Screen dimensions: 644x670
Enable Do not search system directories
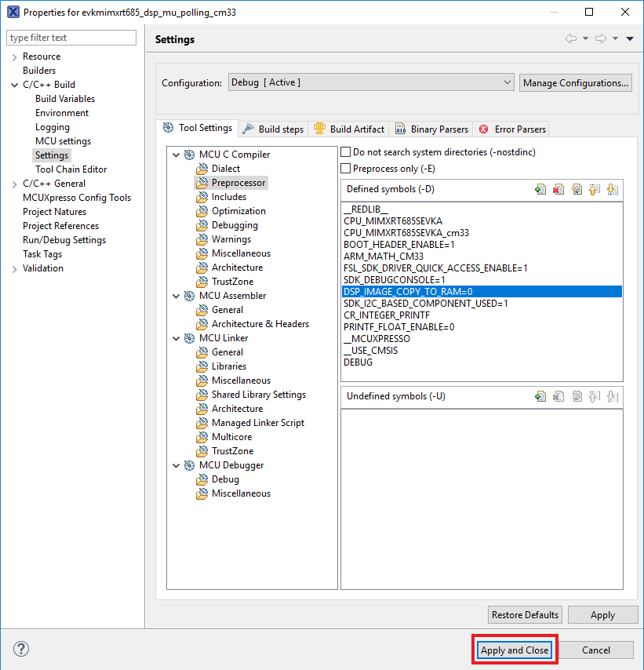346,152
